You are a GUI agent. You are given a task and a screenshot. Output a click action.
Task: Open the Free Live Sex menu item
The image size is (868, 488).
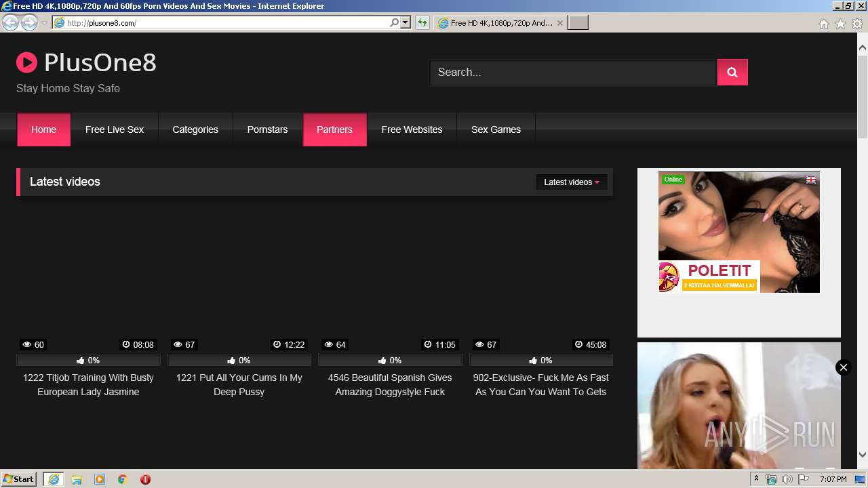pos(115,129)
